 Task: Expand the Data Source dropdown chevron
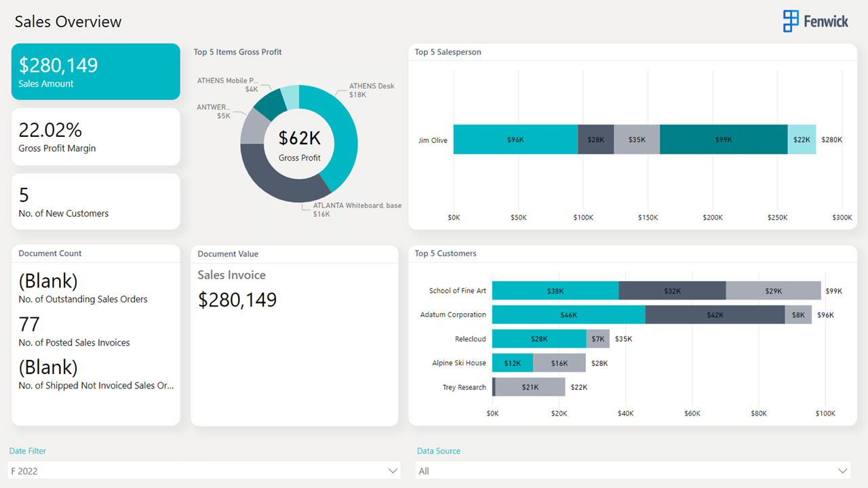[843, 470]
